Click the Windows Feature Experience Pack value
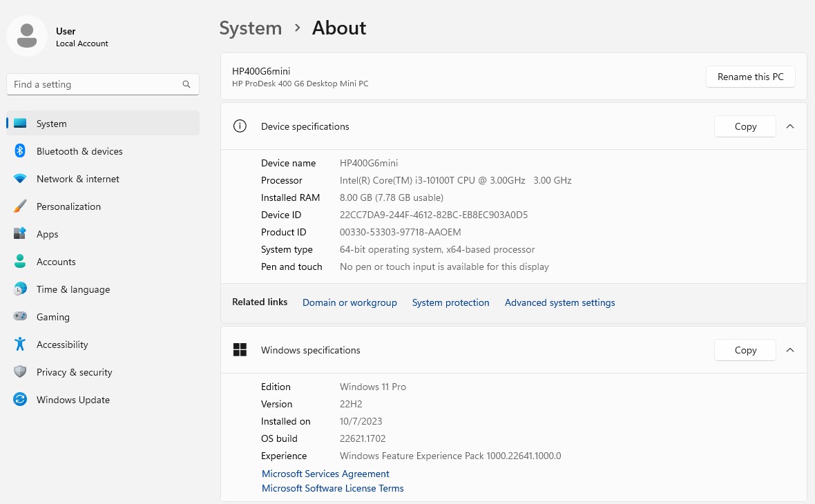 click(x=450, y=456)
